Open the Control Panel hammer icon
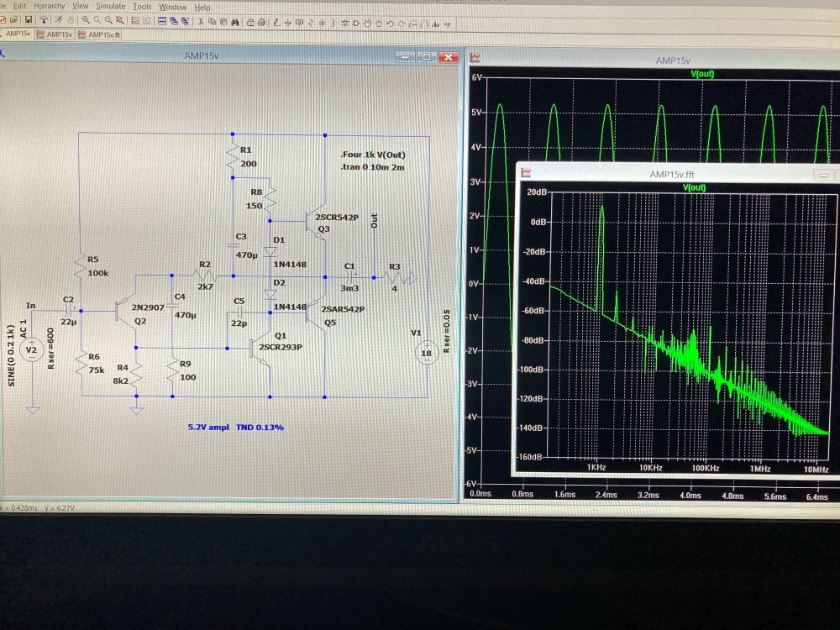Viewport: 840px width, 630px height. (44, 20)
